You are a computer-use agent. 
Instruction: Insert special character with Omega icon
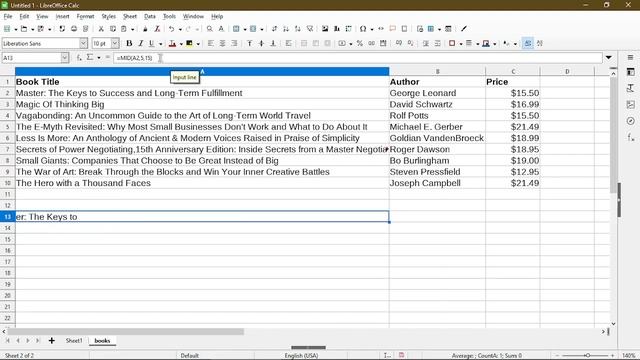pyautogui.click(x=363, y=29)
